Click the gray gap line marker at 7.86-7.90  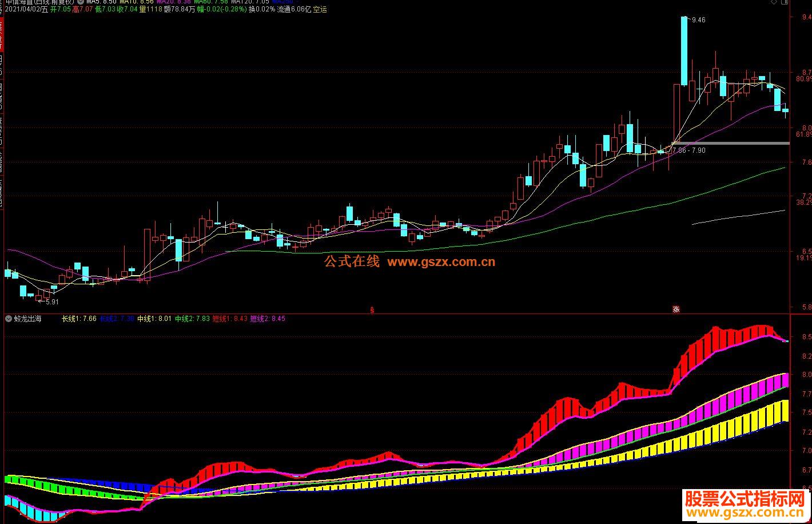[x=731, y=142]
